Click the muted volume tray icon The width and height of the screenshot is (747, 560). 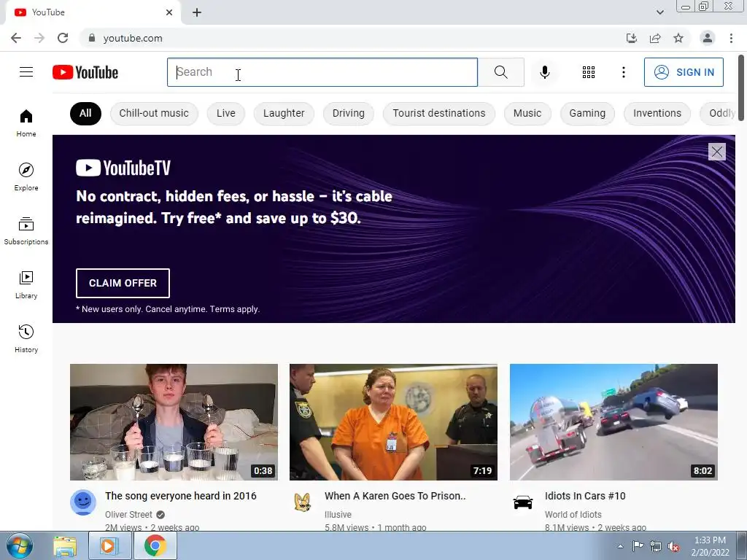point(673,546)
